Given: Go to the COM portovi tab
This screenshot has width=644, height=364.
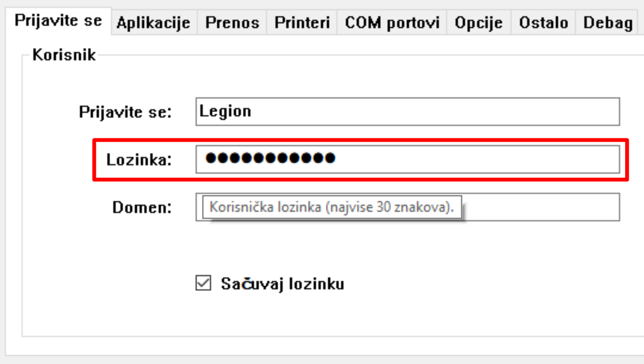Looking at the screenshot, I should 392,23.
